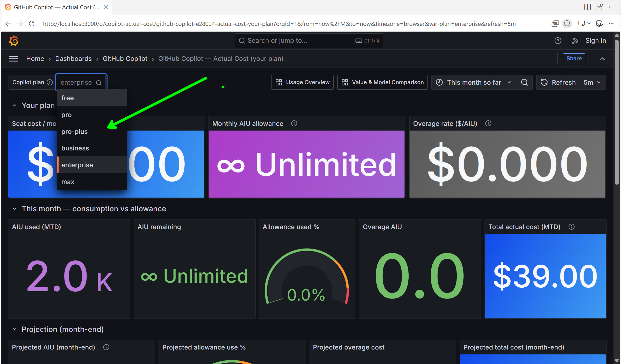Click the Copilot plan enterprise input field
621x364 pixels.
click(81, 82)
